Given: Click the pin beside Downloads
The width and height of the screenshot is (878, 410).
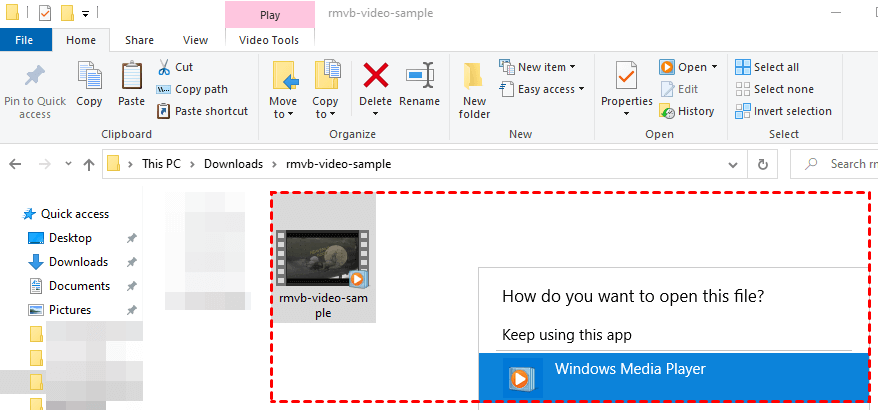Looking at the screenshot, I should point(131,262).
